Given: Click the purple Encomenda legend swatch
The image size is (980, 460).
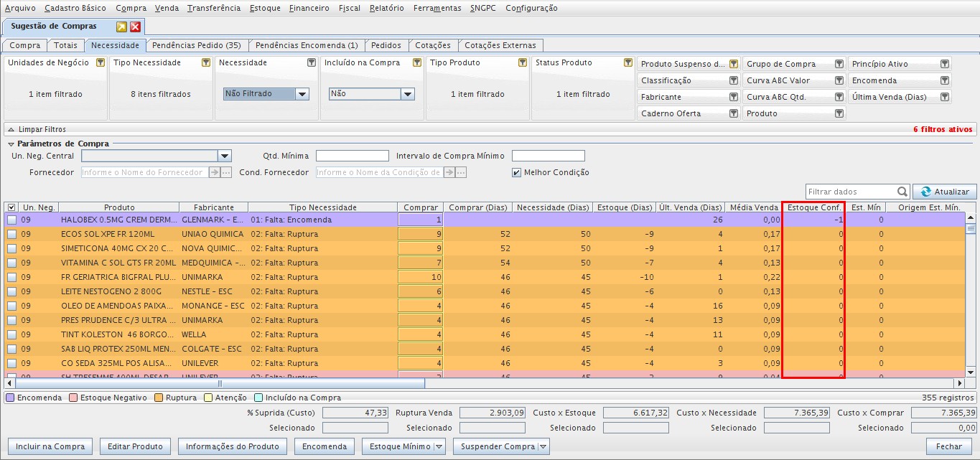Looking at the screenshot, I should pos(10,398).
